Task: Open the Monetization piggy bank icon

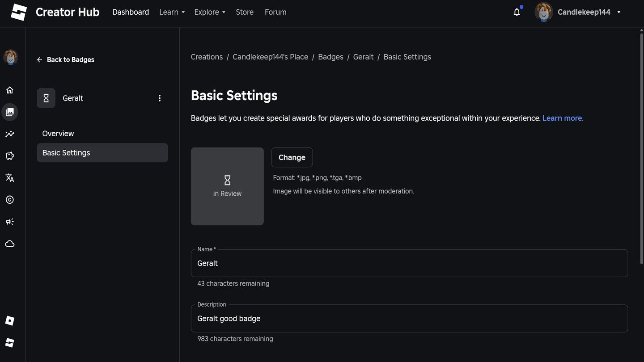Action: click(x=9, y=156)
